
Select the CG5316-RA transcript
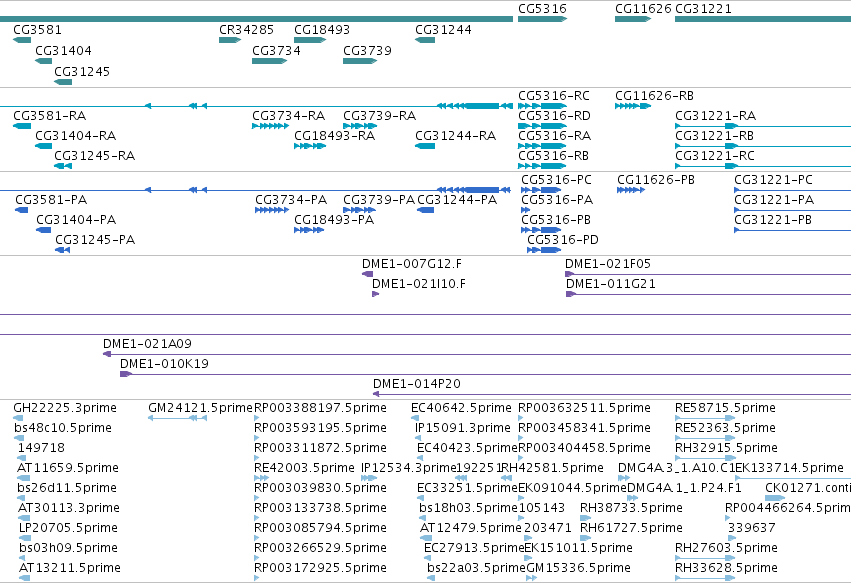click(x=542, y=146)
